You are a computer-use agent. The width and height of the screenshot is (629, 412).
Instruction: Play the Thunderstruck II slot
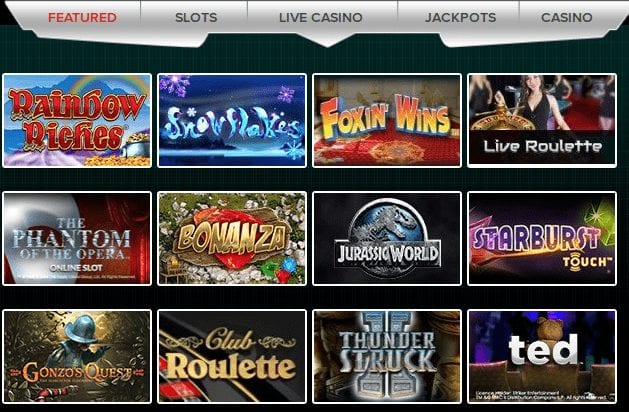point(387,357)
